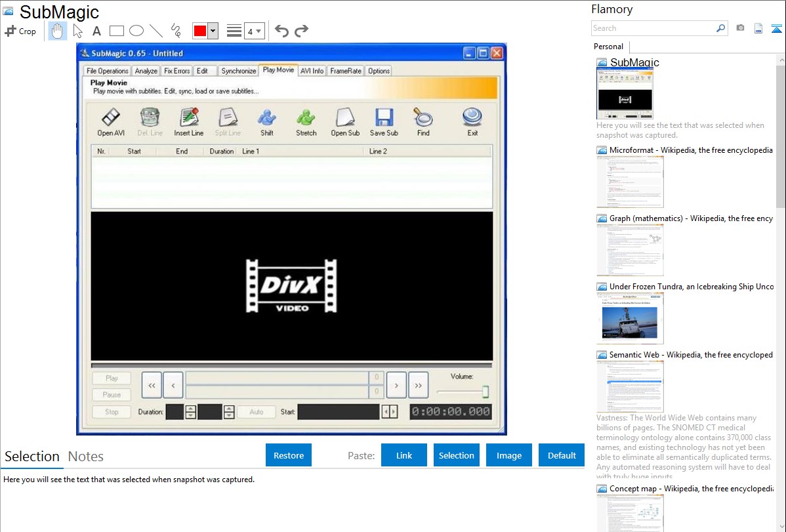Click the search magnifier icon
The height and width of the screenshot is (532, 786).
(720, 28)
